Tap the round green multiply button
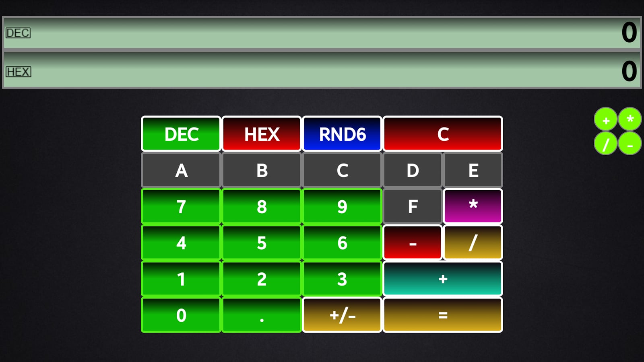This screenshot has width=644, height=362. tap(630, 119)
